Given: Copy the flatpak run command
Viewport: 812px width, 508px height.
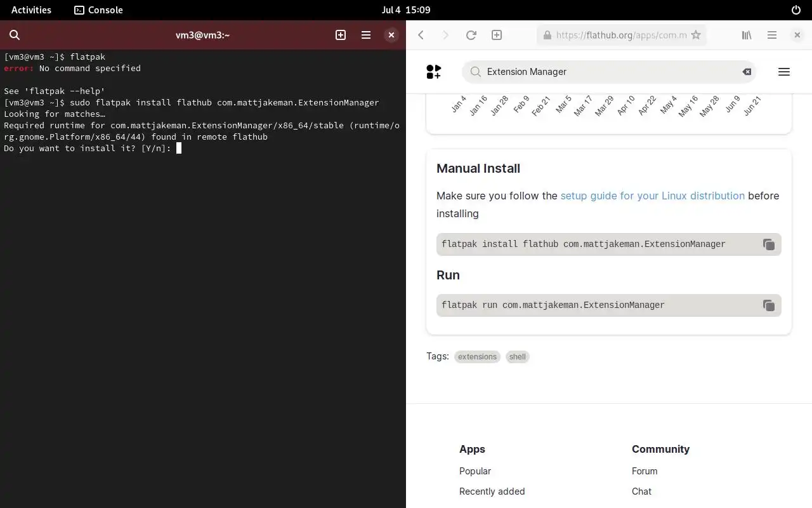Looking at the screenshot, I should pos(768,305).
